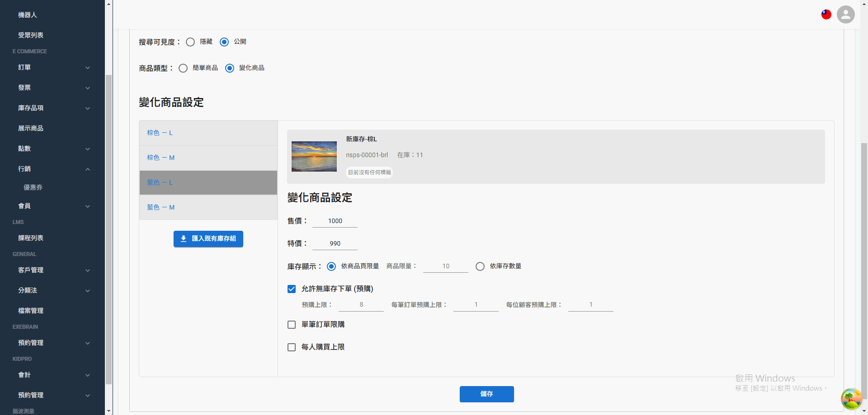Click the 目前沒有任何標籤 tag chip
Image resolution: width=868 pixels, height=415 pixels.
(x=369, y=173)
